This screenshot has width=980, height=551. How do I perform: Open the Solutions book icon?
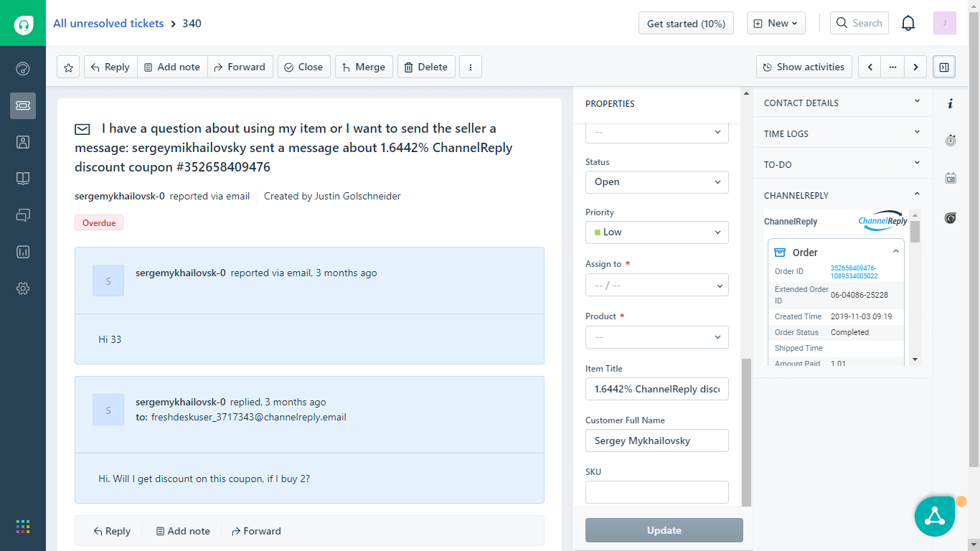[x=23, y=179]
